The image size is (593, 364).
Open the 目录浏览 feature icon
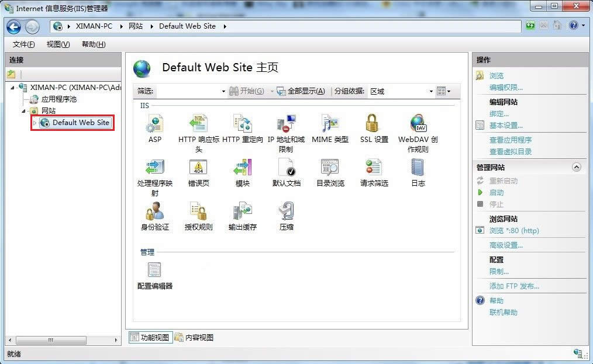[x=329, y=169]
